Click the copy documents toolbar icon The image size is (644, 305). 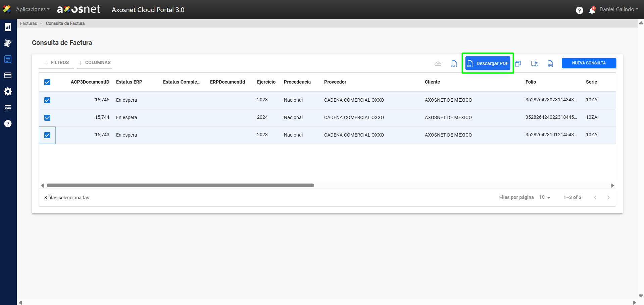pyautogui.click(x=518, y=64)
